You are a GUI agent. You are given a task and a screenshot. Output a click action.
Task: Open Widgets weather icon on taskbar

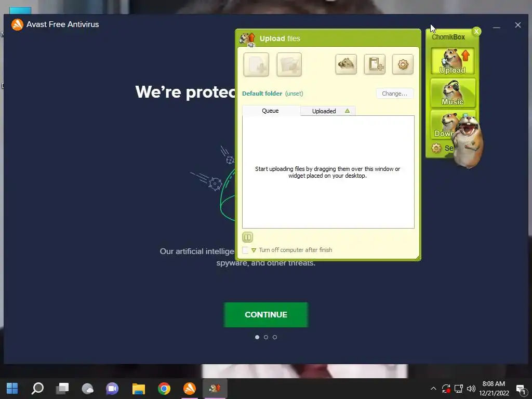point(87,389)
